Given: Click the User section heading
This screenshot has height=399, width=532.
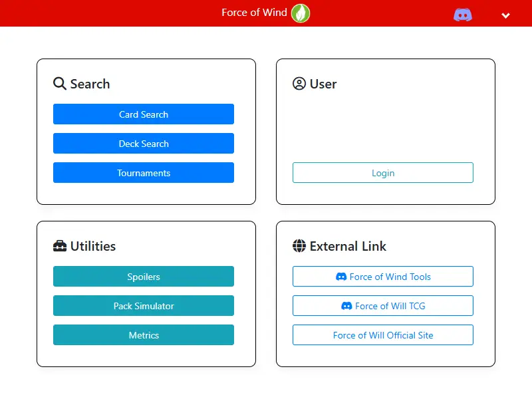Looking at the screenshot, I should tap(323, 84).
